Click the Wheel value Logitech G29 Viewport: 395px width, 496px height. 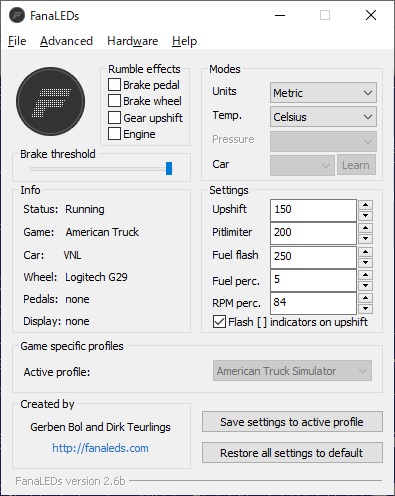click(x=96, y=277)
